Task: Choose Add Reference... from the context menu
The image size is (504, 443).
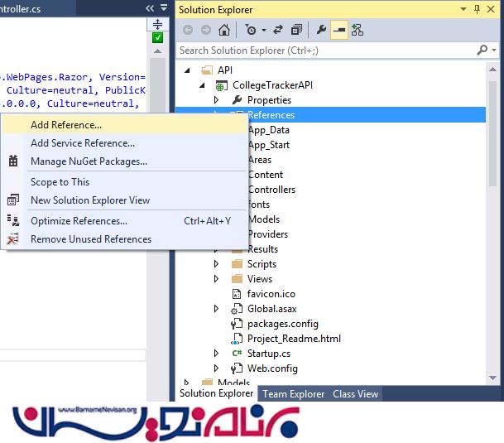Action: click(x=66, y=125)
